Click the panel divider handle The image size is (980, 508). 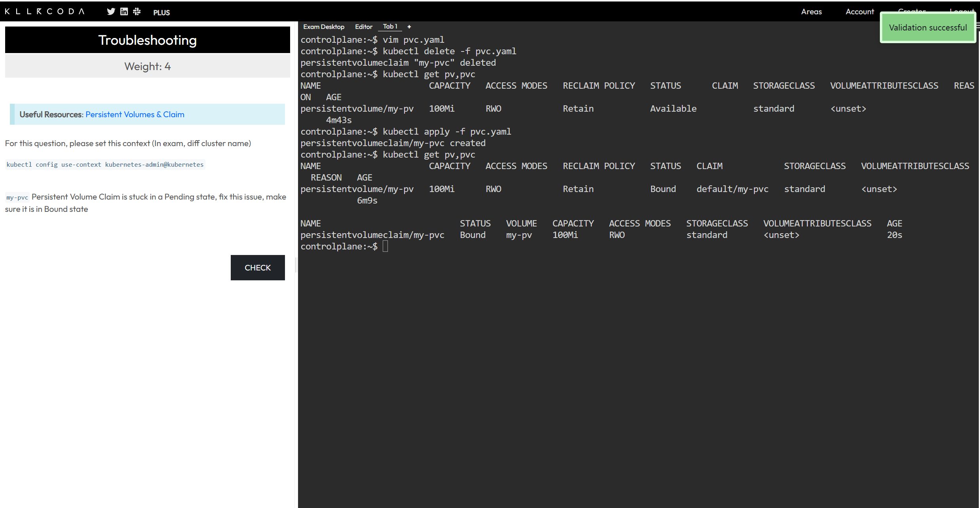(296, 264)
